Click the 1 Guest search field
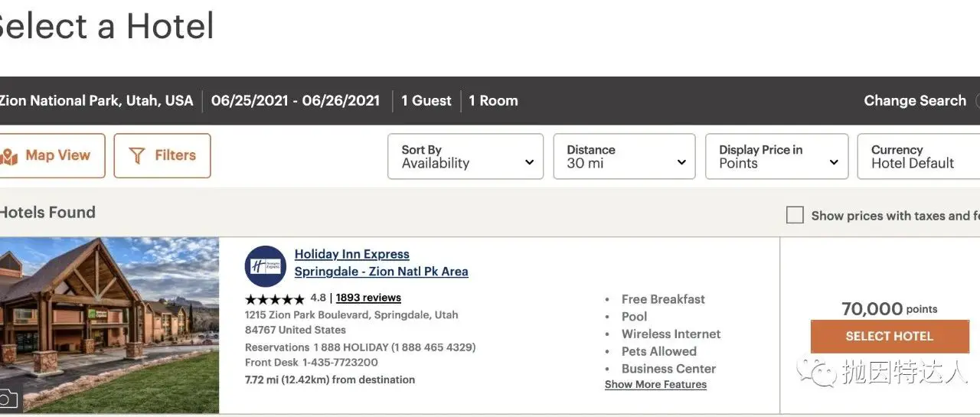Screen dimensions: 980x417 pyautogui.click(x=426, y=101)
